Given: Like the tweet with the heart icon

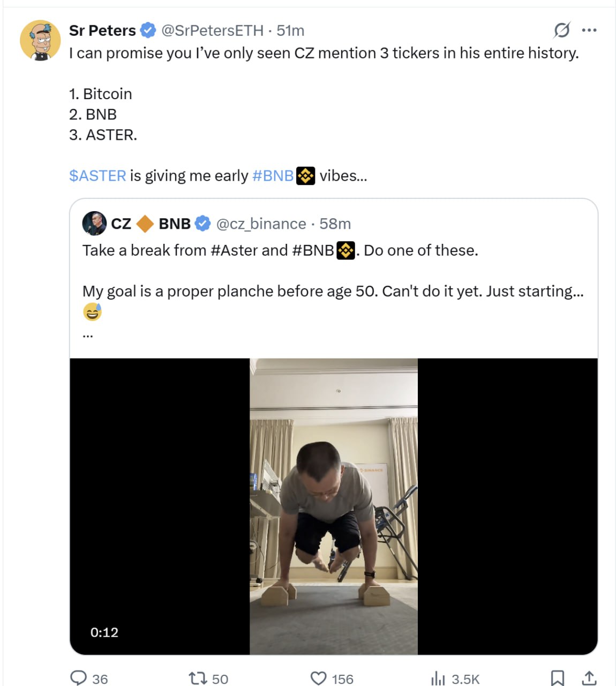Looking at the screenshot, I should click(319, 678).
